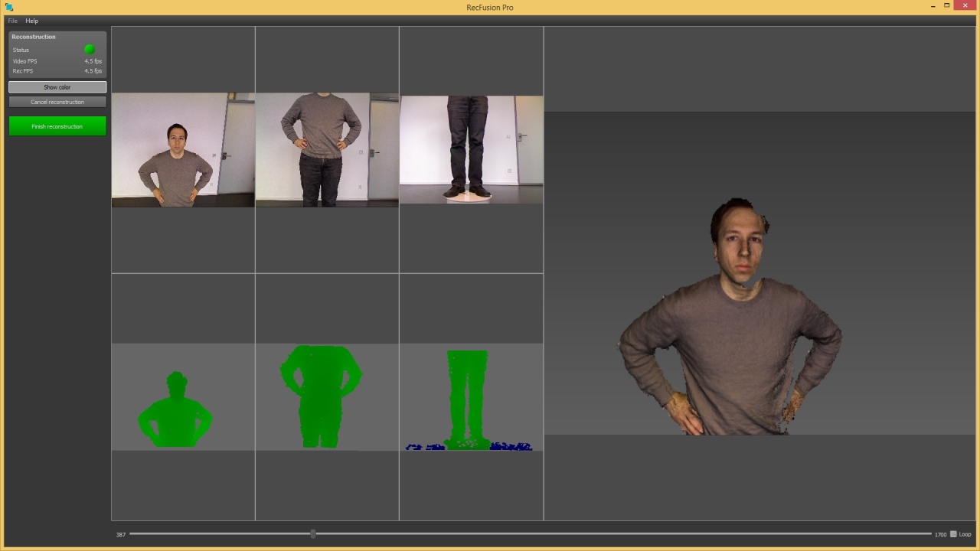Minimize the RecFusion Pro window
The height and width of the screenshot is (551, 980).
coord(933,6)
